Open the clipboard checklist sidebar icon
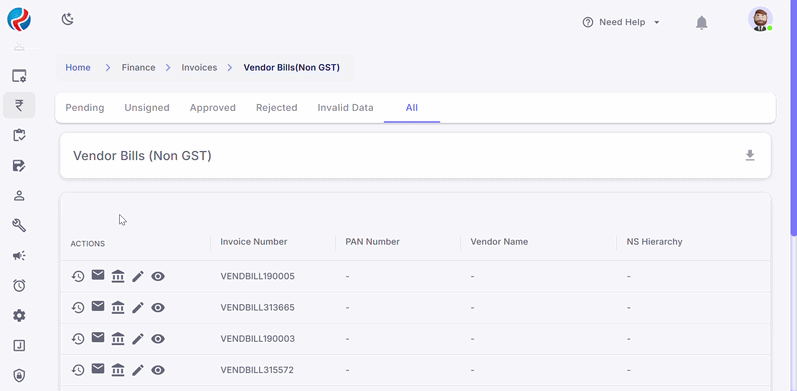 point(19,135)
